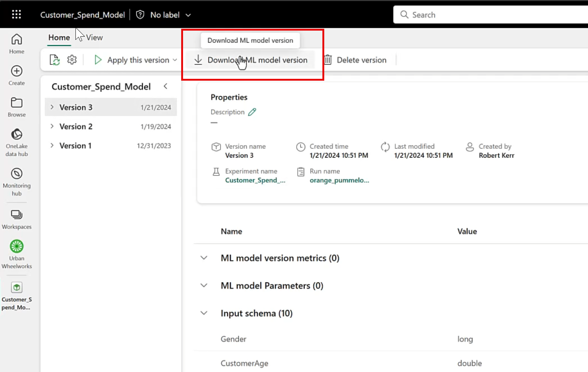Click Delete version button
Viewport: 588px width, 372px height.
point(355,60)
